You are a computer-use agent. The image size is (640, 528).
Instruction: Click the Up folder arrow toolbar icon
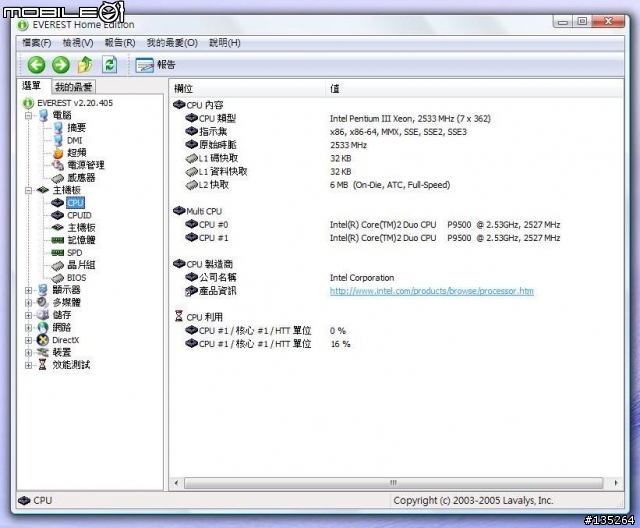(85, 64)
